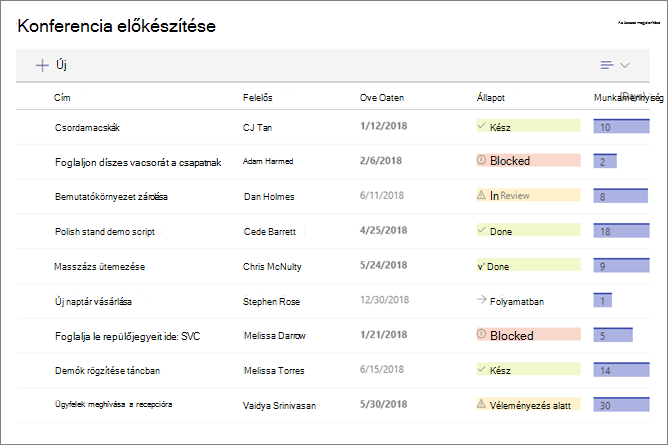The width and height of the screenshot is (668, 445).
Task: Click the date 1/12/2018
Action: [x=383, y=126]
